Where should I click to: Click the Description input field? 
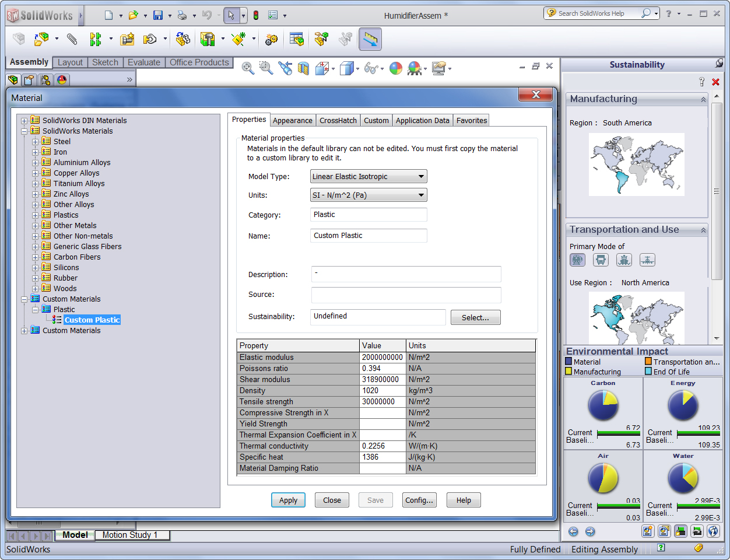[406, 274]
